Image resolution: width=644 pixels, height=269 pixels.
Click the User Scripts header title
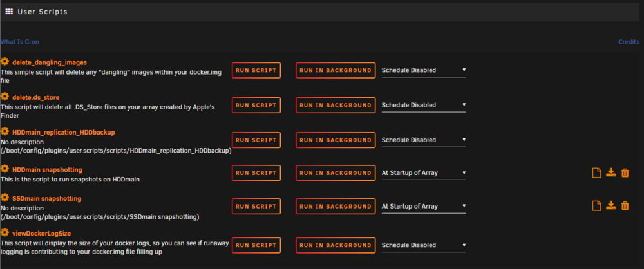tap(43, 12)
